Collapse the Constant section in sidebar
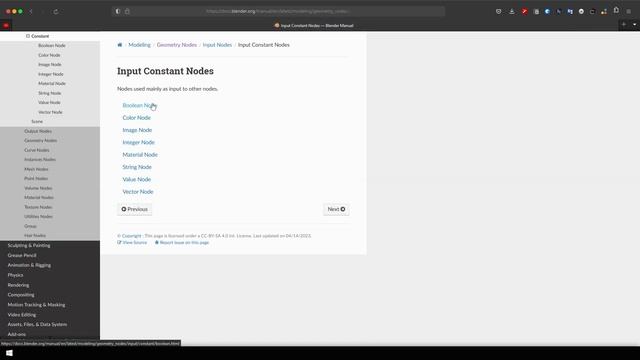This screenshot has height=360, width=640. click(x=28, y=36)
